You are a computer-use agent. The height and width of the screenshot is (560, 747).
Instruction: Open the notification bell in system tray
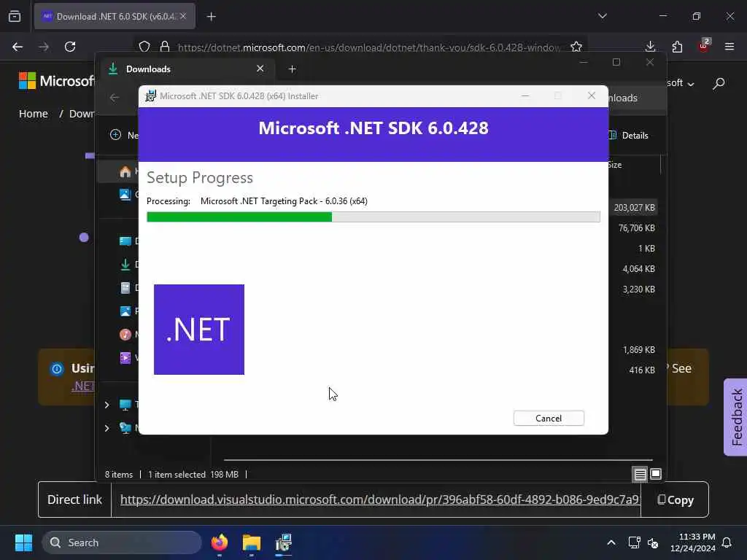(727, 542)
